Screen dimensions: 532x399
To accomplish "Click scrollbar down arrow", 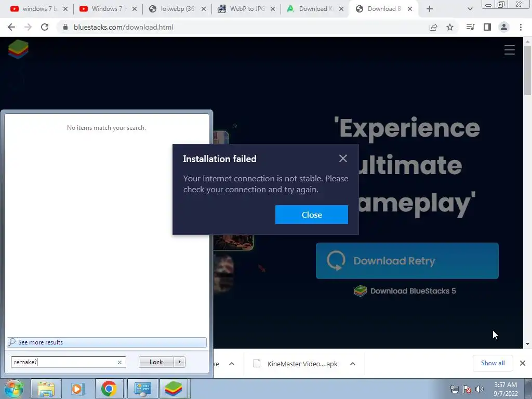I will 527,344.
